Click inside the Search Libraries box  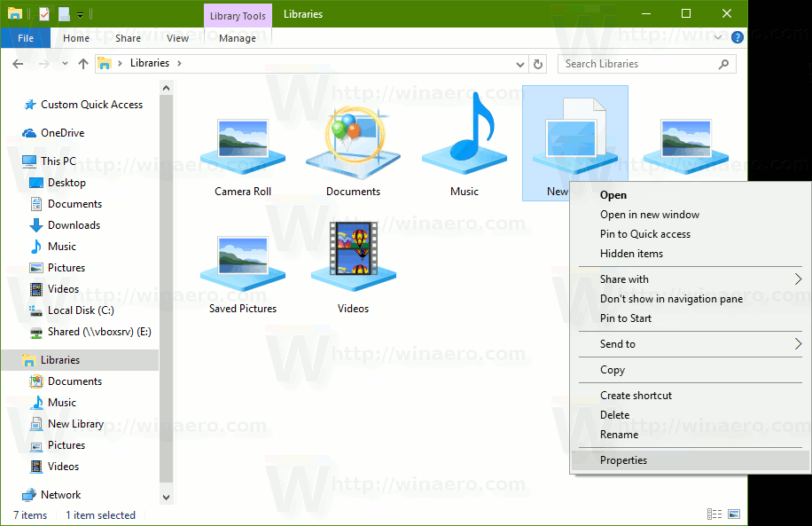point(638,63)
